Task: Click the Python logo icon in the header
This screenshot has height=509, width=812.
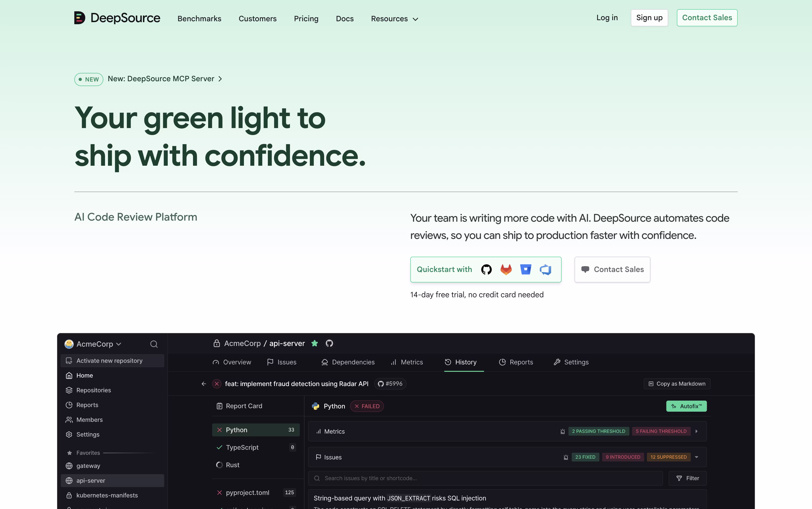Action: tap(316, 406)
